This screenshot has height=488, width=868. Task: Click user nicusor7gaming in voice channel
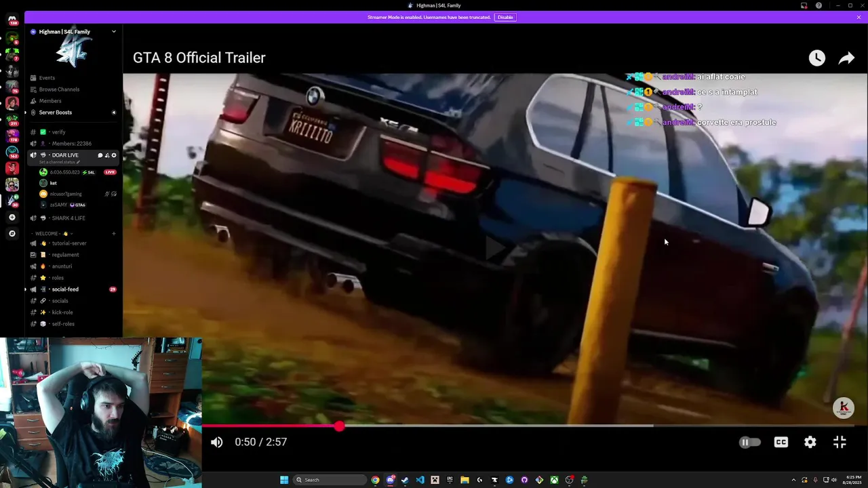pos(78,194)
